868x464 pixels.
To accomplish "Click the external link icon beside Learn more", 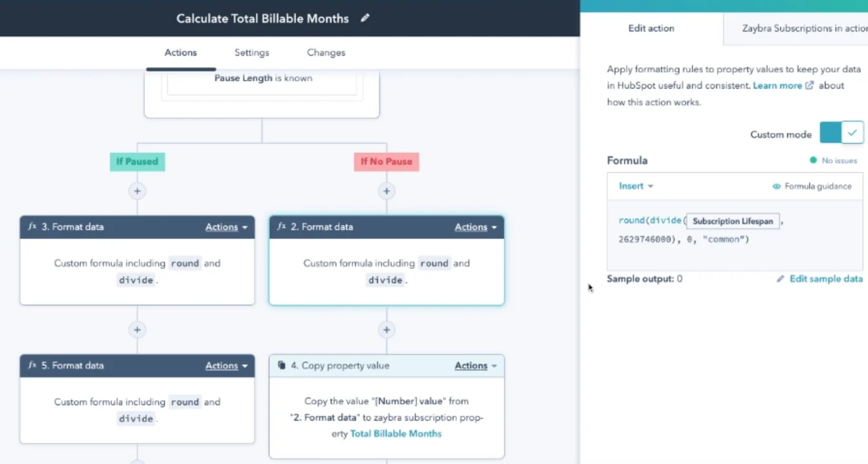I will tap(809, 86).
